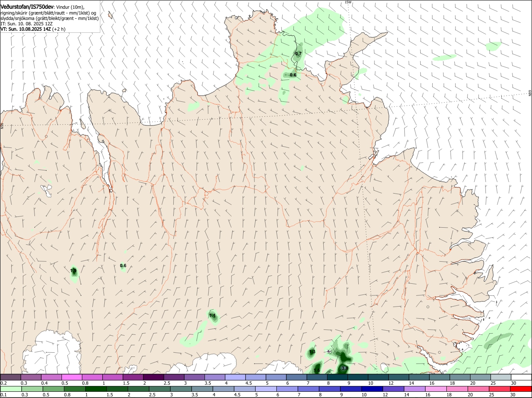Click the '1.6' precipitation value label

[317, 370]
